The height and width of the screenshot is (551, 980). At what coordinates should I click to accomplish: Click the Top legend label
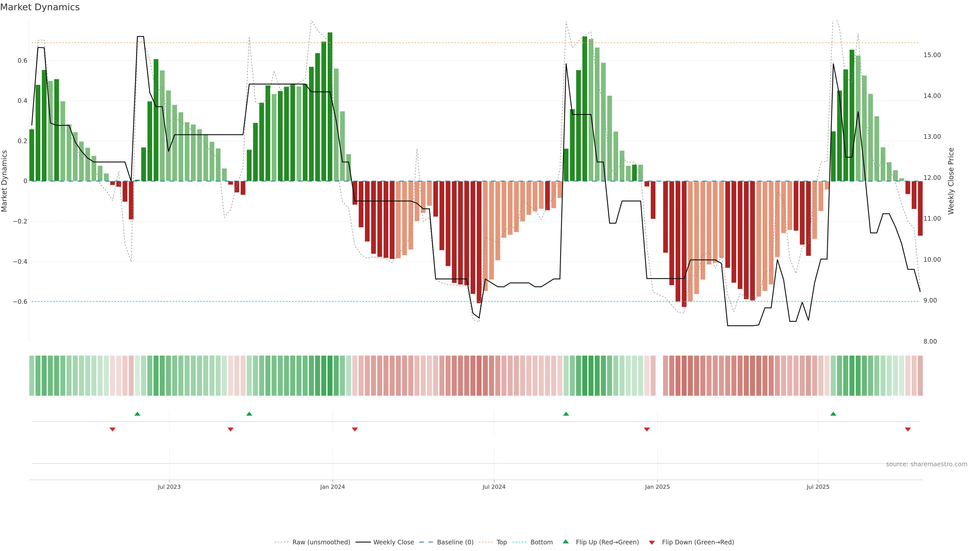point(501,542)
